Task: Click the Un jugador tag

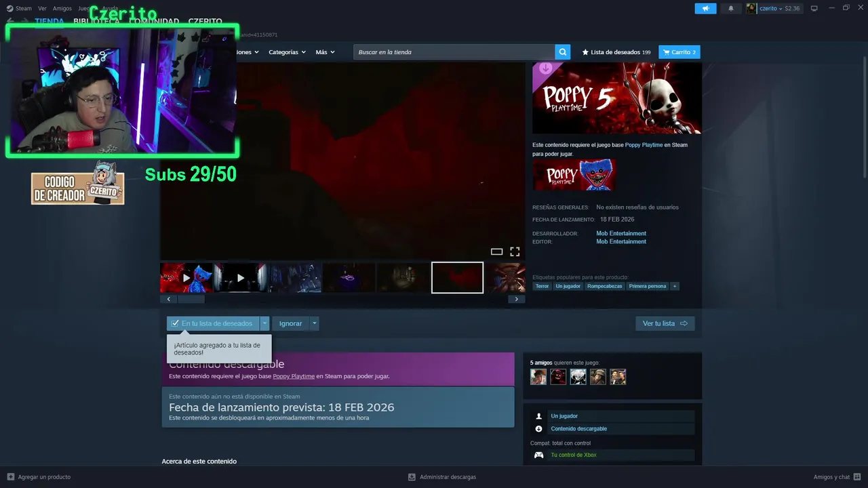Action: [568, 286]
